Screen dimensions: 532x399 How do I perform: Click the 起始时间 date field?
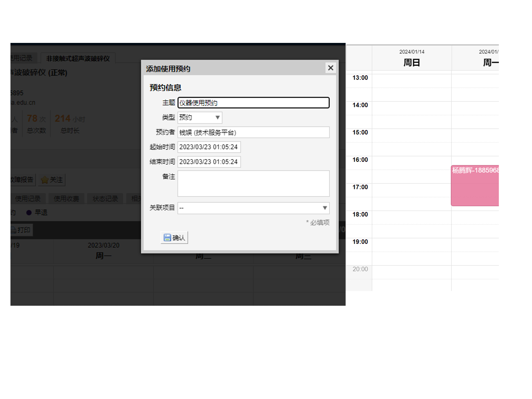point(209,147)
